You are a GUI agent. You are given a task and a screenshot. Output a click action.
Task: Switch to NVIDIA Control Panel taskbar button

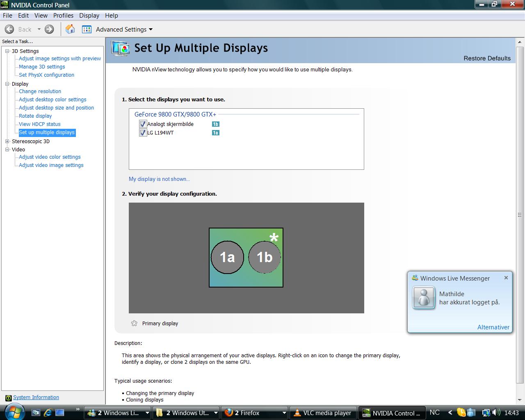392,413
